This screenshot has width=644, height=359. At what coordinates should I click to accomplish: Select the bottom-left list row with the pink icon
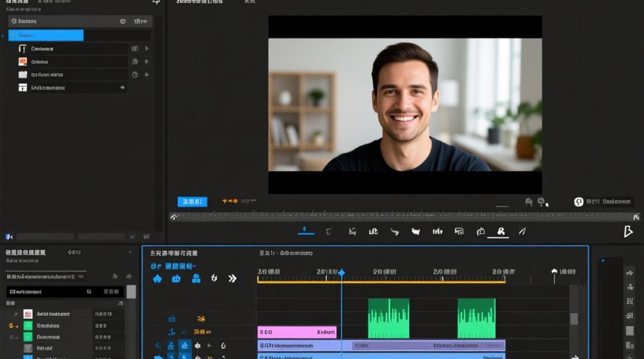[65, 314]
